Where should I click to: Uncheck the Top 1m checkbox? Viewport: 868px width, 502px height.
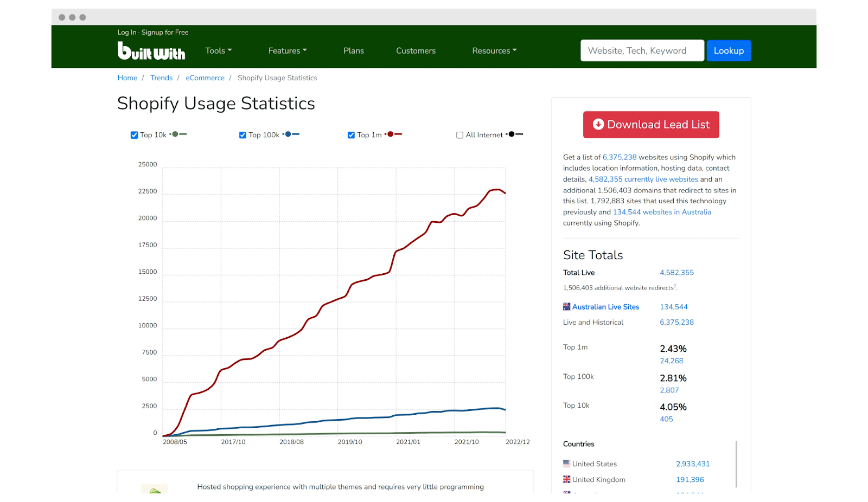tap(351, 135)
